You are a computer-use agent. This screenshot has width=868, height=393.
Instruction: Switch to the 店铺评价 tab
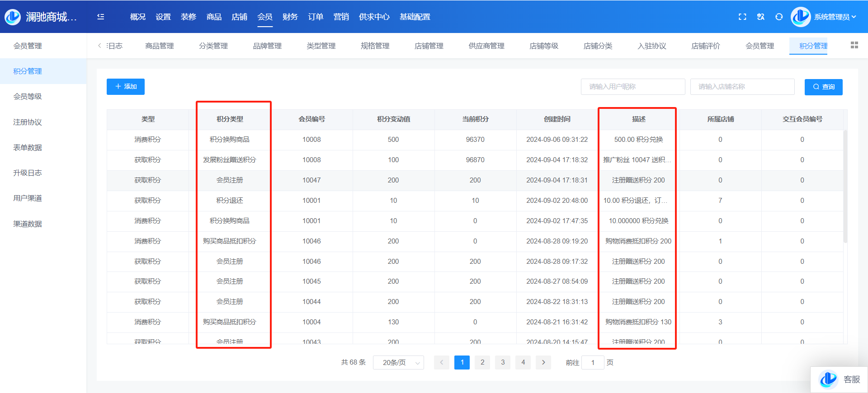coord(706,46)
